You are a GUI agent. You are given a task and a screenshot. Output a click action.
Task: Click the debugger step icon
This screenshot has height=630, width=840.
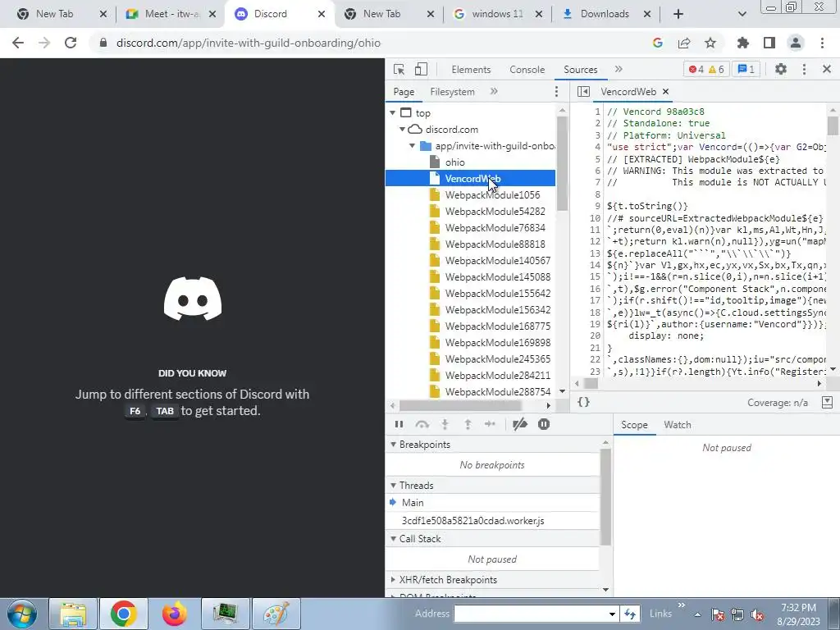tap(490, 424)
